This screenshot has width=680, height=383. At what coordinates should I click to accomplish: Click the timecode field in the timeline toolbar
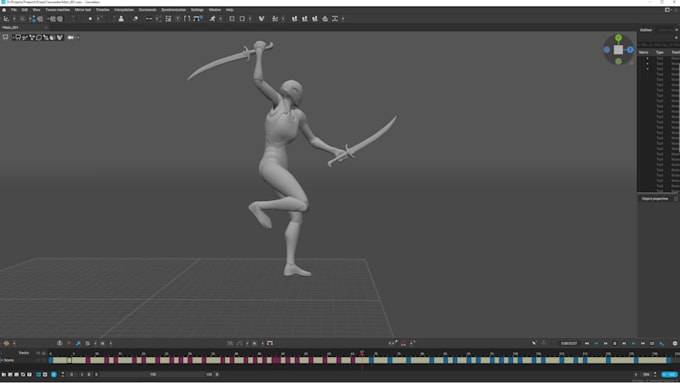569,343
